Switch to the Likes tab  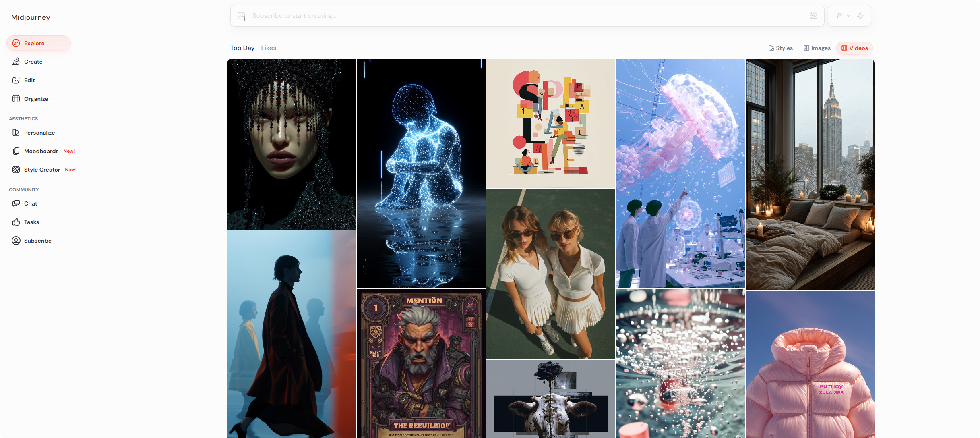269,48
